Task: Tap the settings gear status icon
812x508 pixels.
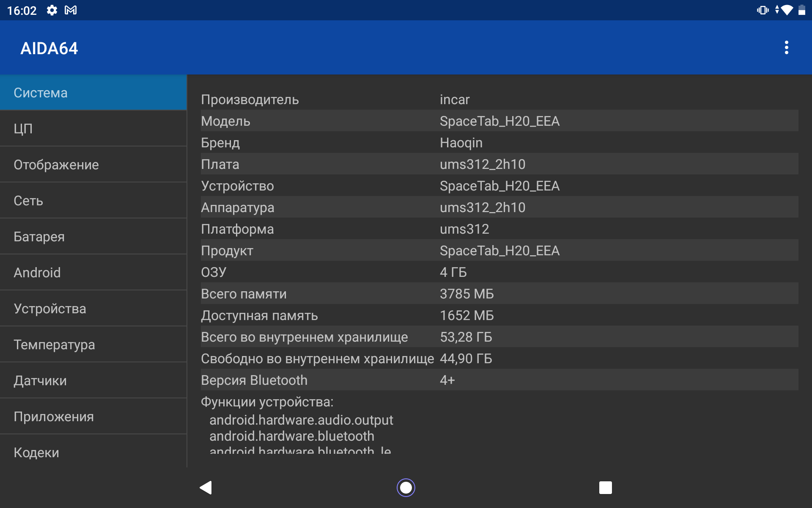Action: (52, 10)
